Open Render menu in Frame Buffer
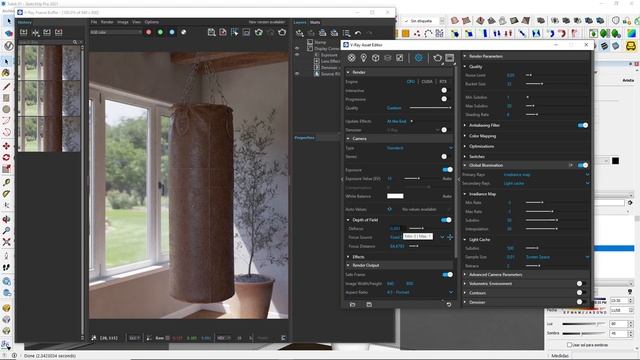 pyautogui.click(x=107, y=22)
